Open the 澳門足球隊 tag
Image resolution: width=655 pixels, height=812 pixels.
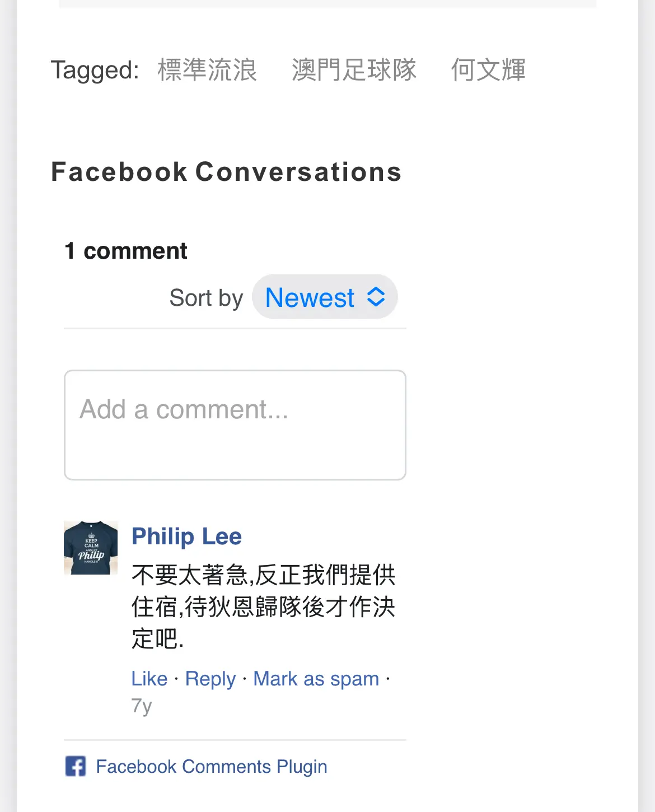[x=354, y=70]
